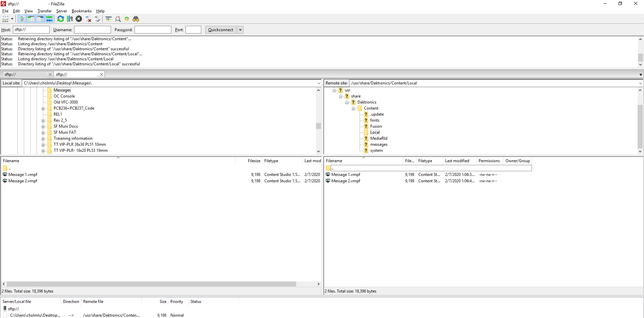
Task: Open the directory listing filters dialog
Action: tap(108, 19)
